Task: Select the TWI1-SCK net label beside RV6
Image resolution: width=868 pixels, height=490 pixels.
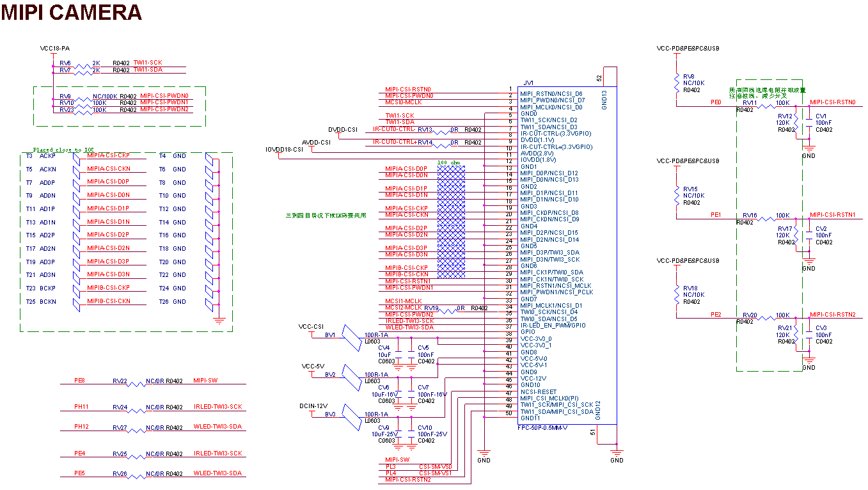Action: point(148,63)
